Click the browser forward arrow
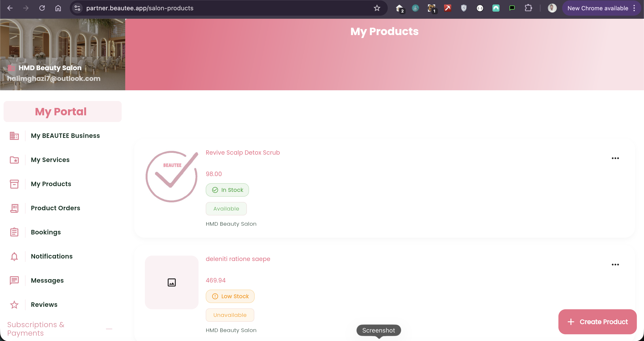Viewport: 644px width, 341px height. tap(26, 8)
